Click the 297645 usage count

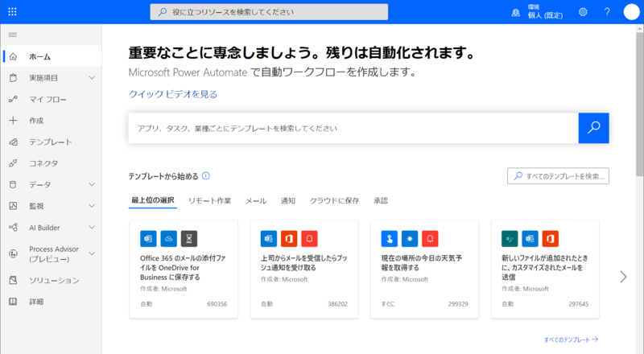click(x=578, y=304)
